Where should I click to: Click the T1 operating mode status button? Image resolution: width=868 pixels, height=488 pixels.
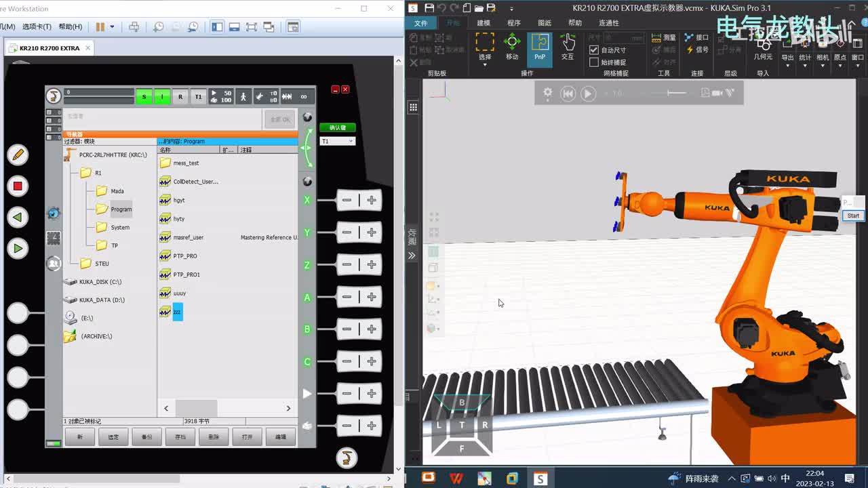[x=198, y=96]
